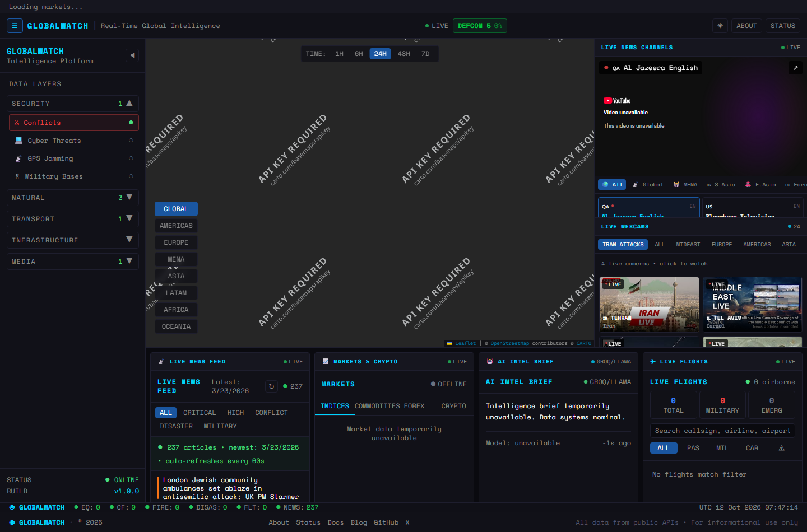Zoom map to the EUROPE region
The width and height of the screenshot is (807, 532).
point(176,242)
